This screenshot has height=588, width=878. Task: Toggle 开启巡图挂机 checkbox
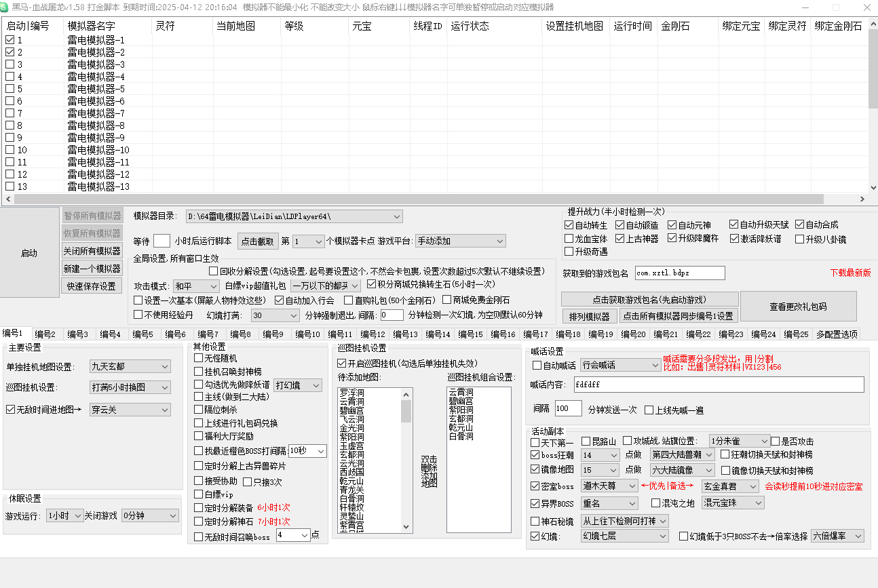coord(342,364)
